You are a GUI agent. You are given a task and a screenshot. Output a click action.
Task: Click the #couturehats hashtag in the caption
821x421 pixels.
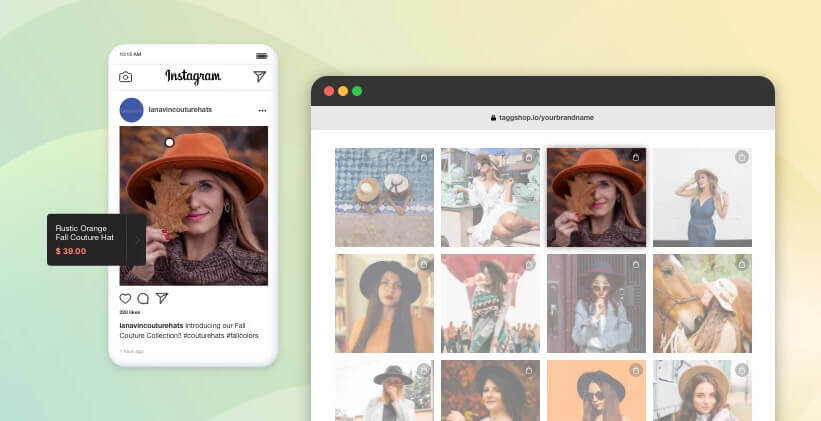pos(204,335)
